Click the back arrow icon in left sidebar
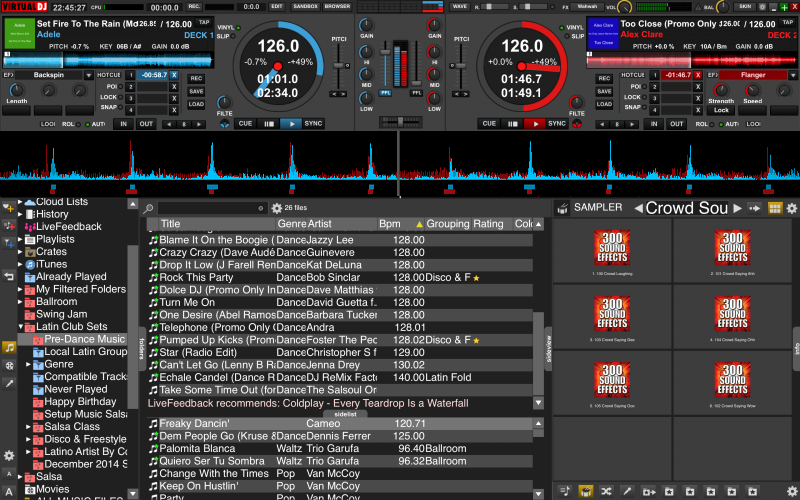Image resolution: width=800 pixels, height=500 pixels. [x=9, y=277]
